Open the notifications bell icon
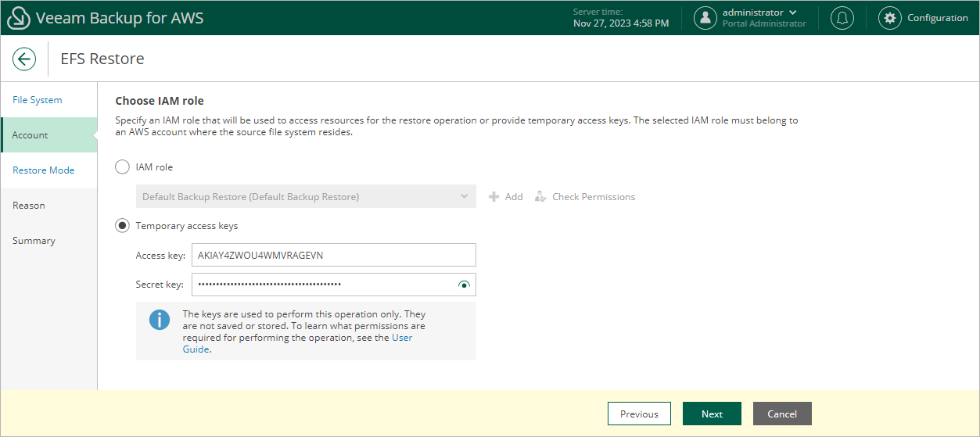 (x=842, y=18)
